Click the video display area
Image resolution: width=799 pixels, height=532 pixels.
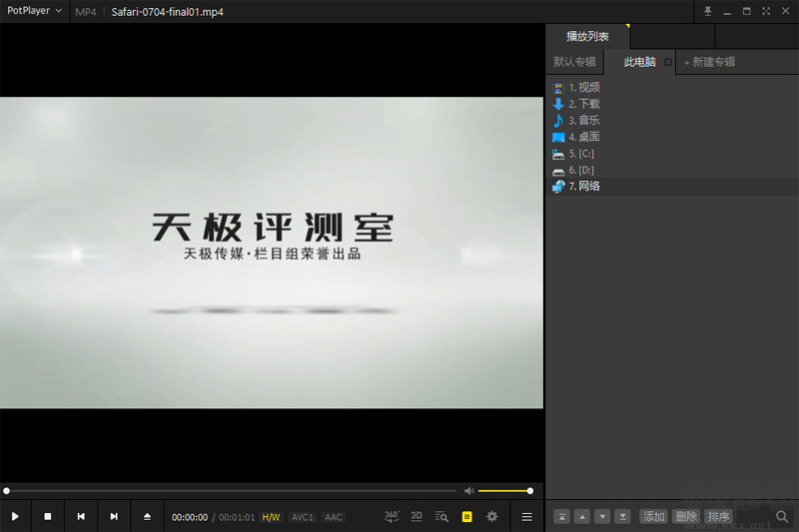[272, 253]
